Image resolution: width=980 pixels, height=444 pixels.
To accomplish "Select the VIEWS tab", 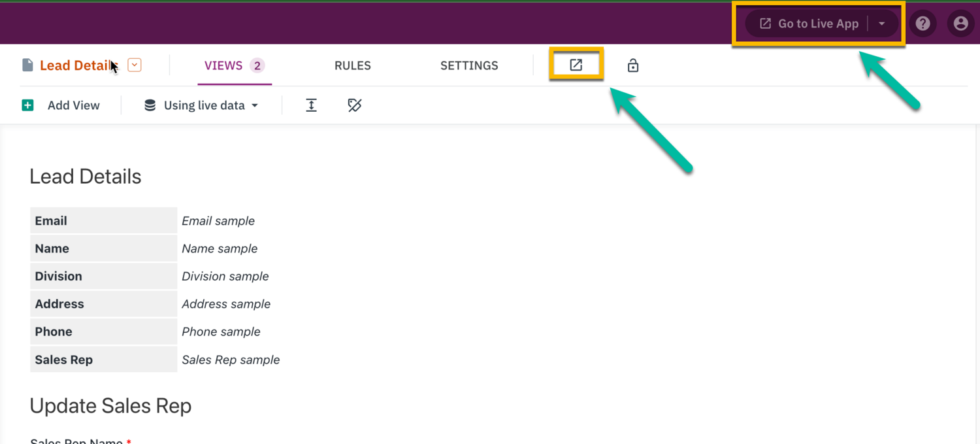I will coord(224,65).
